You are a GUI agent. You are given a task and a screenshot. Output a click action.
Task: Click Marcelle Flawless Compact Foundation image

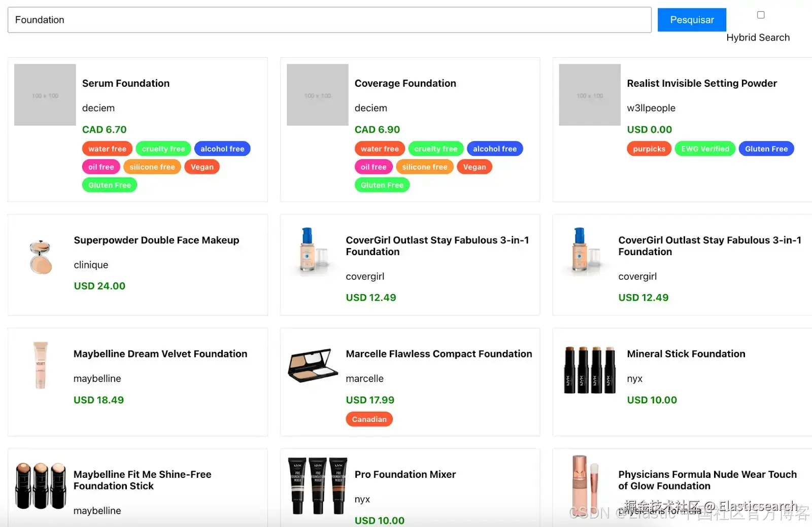(313, 365)
